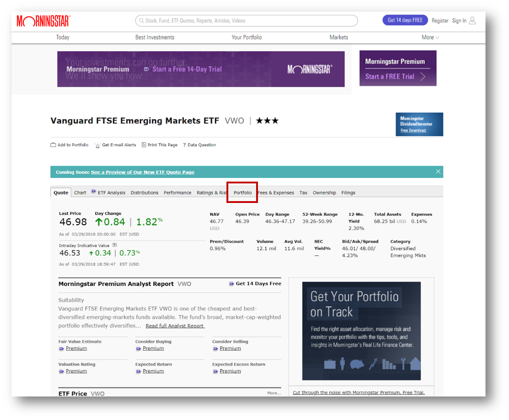Click the Expenses value 0.14%
Image resolution: width=509 pixels, height=420 pixels.
point(419,221)
